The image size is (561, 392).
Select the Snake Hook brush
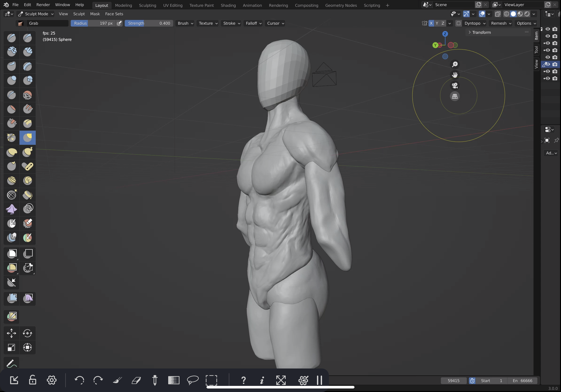pos(28,152)
